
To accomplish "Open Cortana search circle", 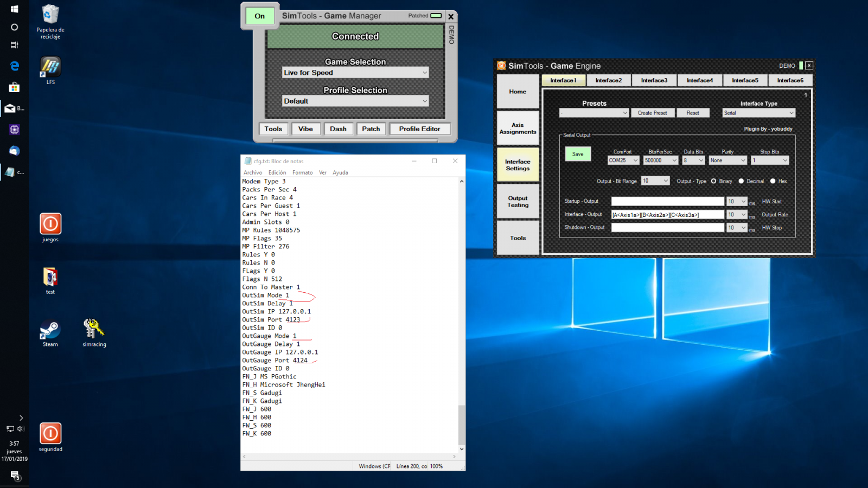I will pos(14,27).
